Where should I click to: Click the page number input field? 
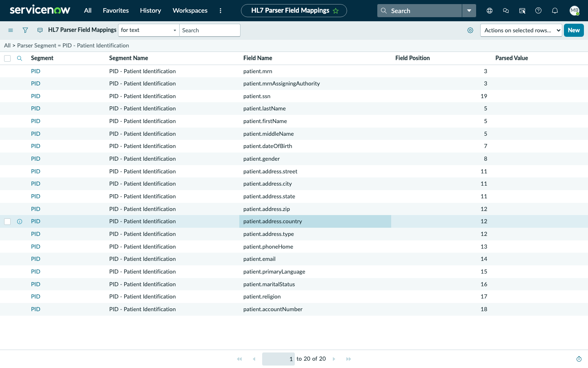pyautogui.click(x=278, y=359)
